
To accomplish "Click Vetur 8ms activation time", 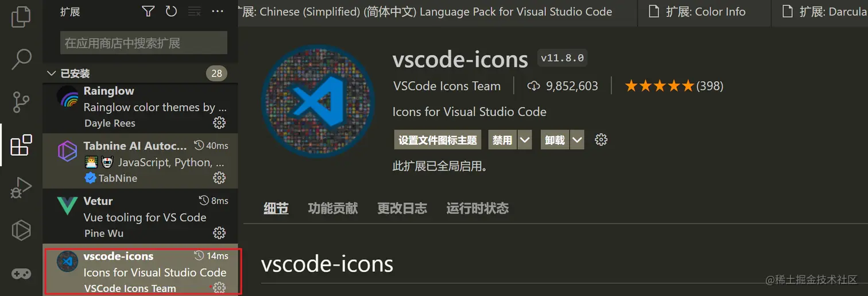I will click(x=214, y=201).
